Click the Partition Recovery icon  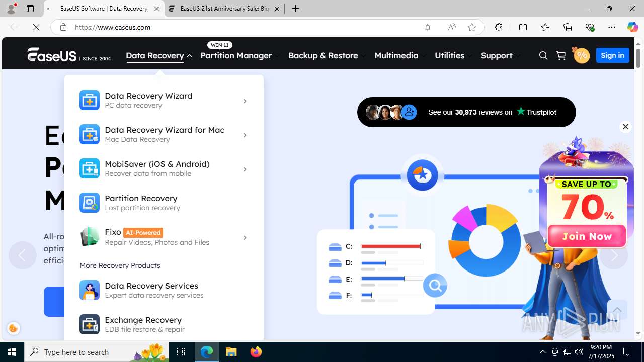pyautogui.click(x=90, y=203)
